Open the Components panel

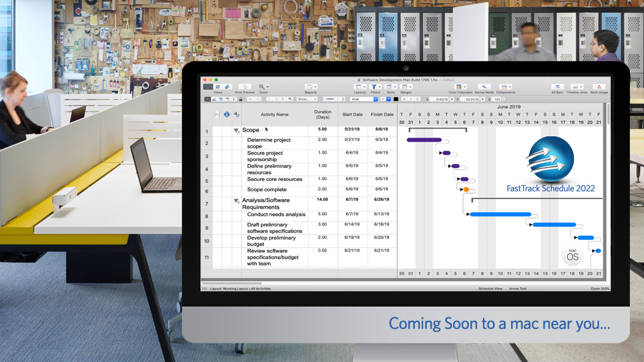(x=504, y=86)
